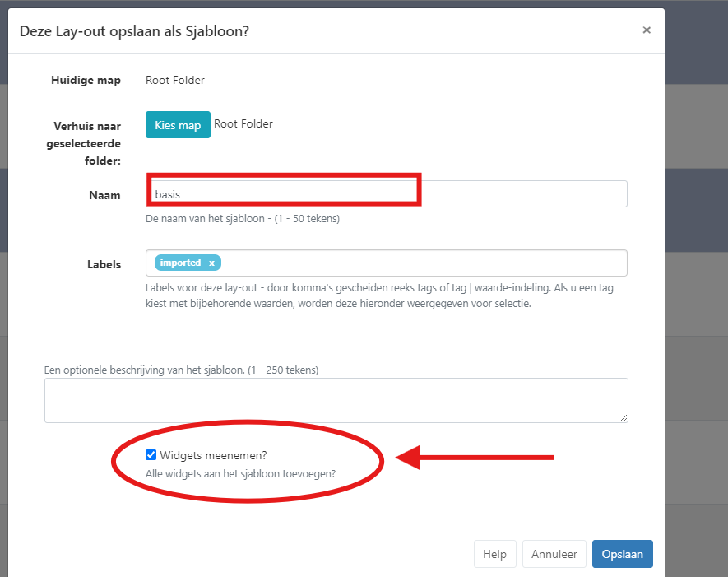Select the 'imported' label chip
The width and height of the screenshot is (728, 577).
[181, 263]
